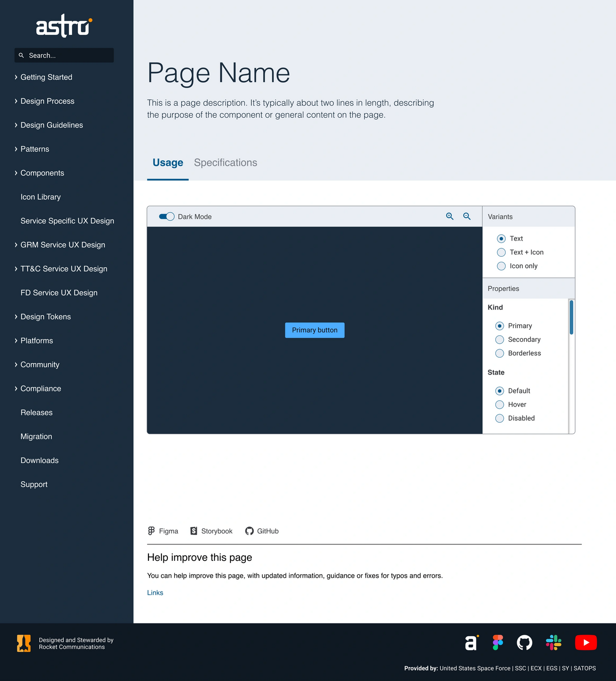Click the sidebar Search field
This screenshot has width=616, height=681.
[x=65, y=56]
